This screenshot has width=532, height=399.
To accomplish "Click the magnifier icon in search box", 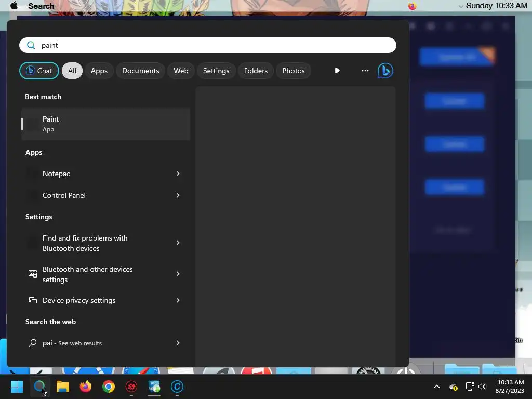I will (x=31, y=46).
